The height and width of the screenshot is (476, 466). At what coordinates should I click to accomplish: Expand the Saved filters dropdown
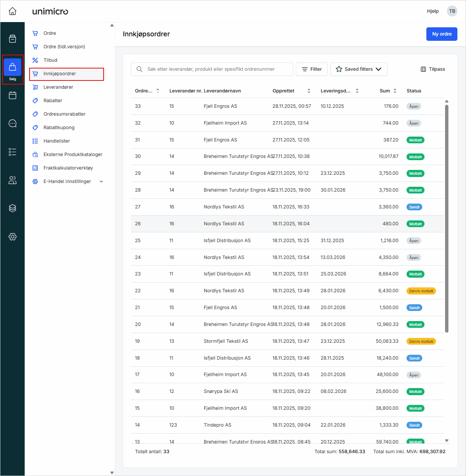[358, 69]
